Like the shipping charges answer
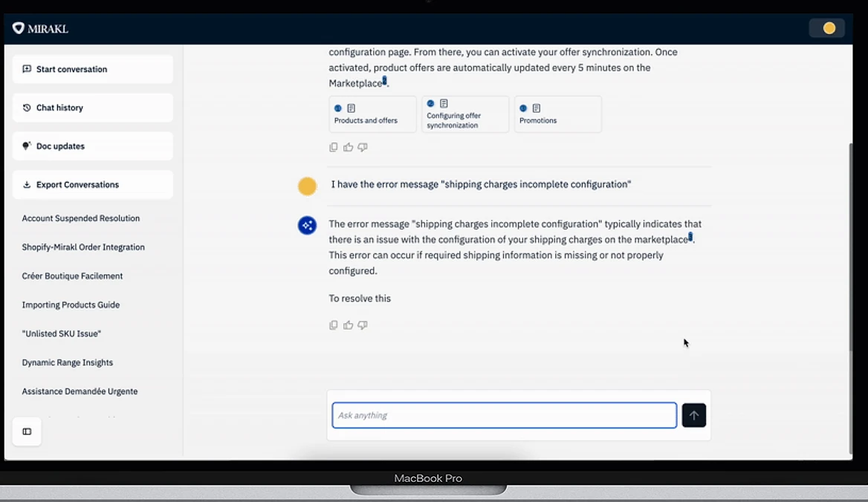Image resolution: width=868 pixels, height=502 pixels. click(x=349, y=325)
